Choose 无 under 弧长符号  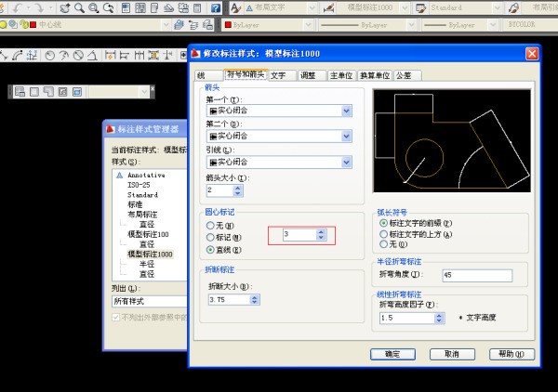coord(383,243)
